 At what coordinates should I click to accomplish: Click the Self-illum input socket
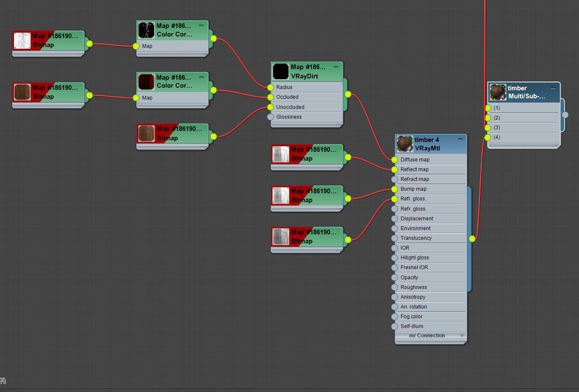coord(395,326)
